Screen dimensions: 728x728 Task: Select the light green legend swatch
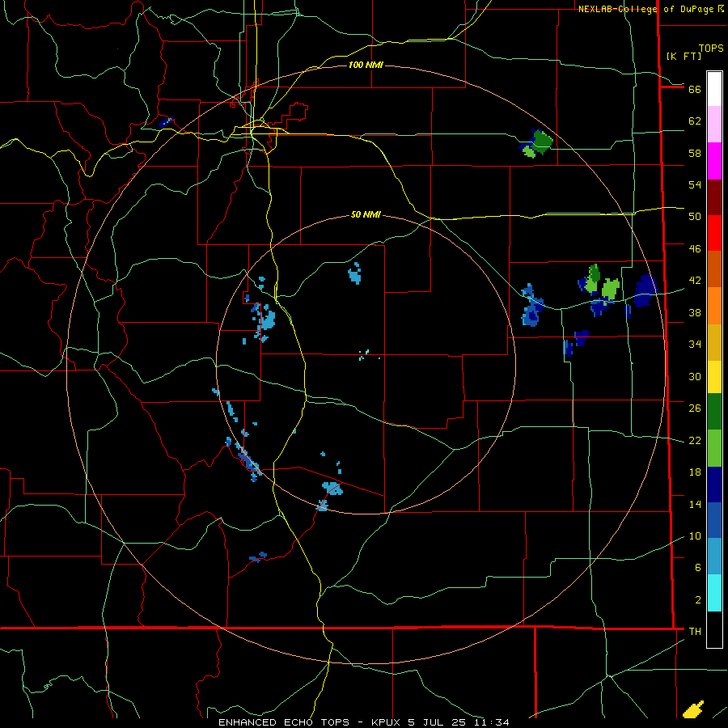pyautogui.click(x=714, y=448)
